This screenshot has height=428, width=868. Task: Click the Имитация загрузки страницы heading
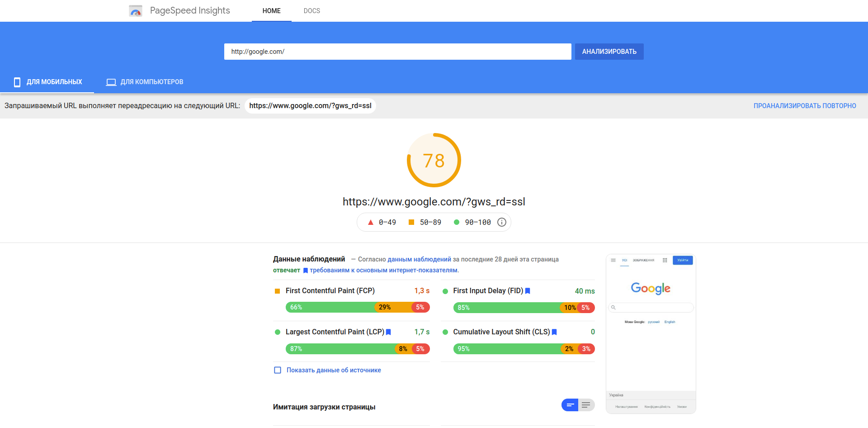coord(324,407)
